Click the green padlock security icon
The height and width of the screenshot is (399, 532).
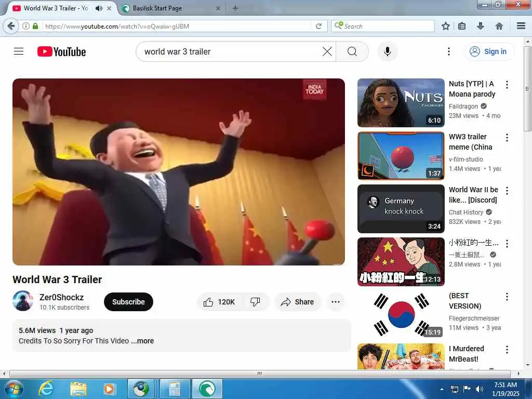pos(35,26)
